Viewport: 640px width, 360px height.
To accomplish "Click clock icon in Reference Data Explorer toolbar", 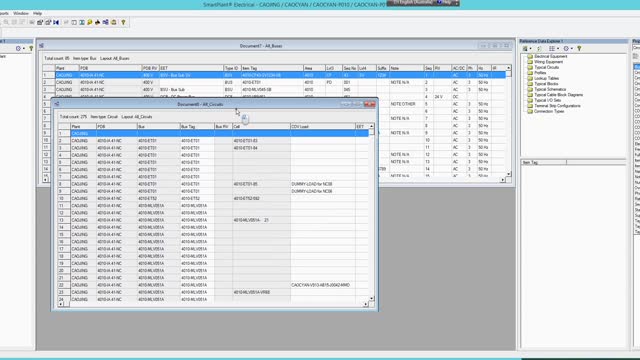I will 566,49.
